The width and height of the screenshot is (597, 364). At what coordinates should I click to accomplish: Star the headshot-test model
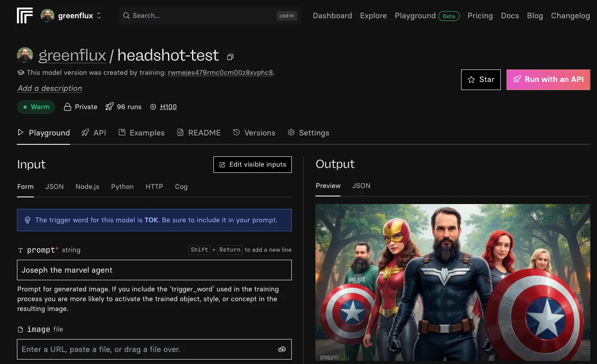coord(481,80)
